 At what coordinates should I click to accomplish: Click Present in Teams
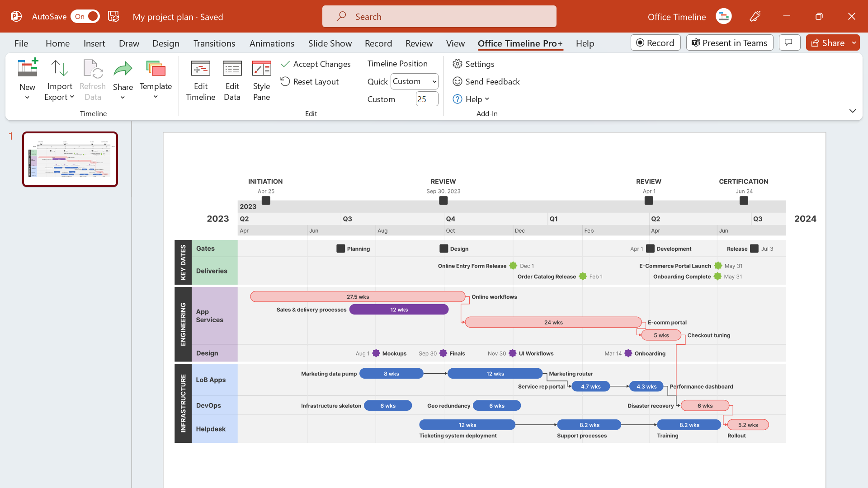(x=729, y=42)
